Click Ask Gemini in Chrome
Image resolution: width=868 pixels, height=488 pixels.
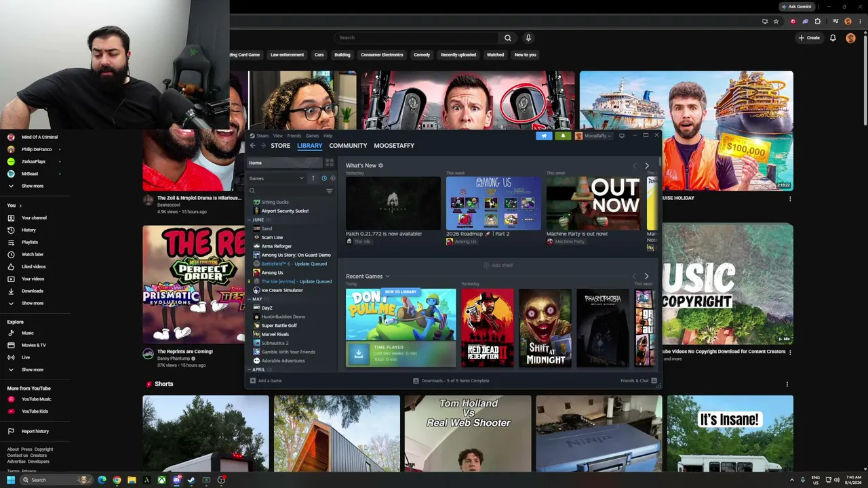(x=796, y=7)
